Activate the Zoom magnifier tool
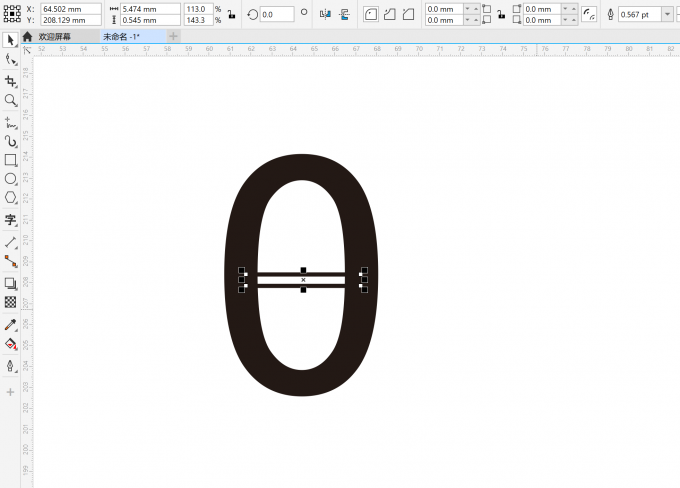This screenshot has width=680, height=488. [11, 100]
